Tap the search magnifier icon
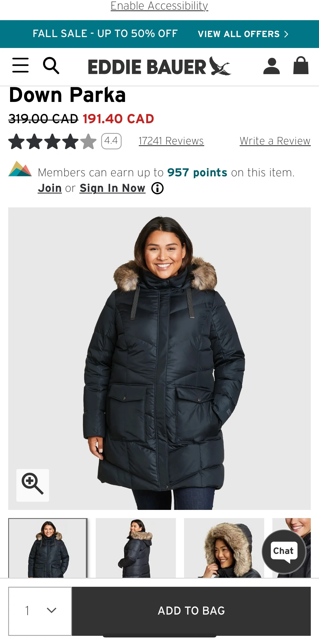This screenshot has height=644, width=319. click(x=51, y=65)
